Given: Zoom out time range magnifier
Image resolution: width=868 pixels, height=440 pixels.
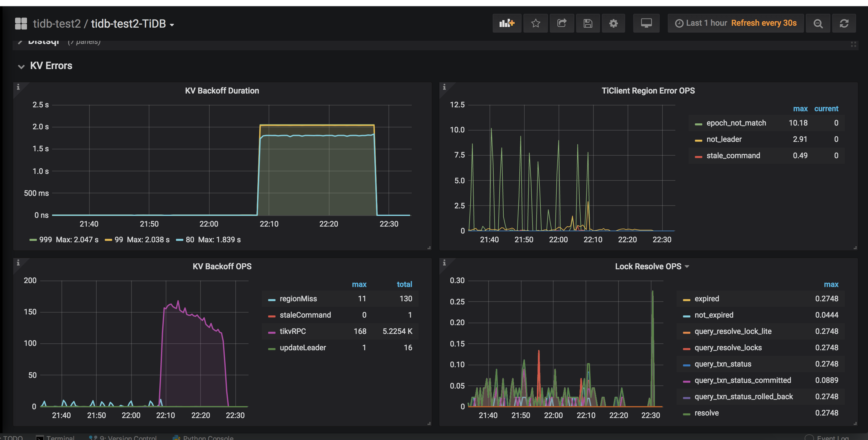Looking at the screenshot, I should coord(818,23).
